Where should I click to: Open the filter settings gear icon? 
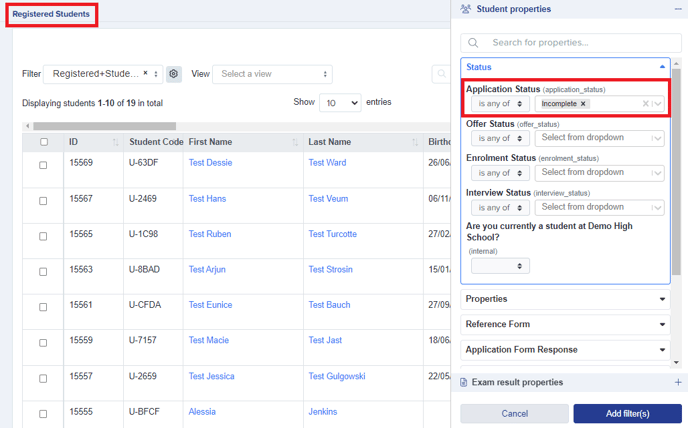[174, 74]
